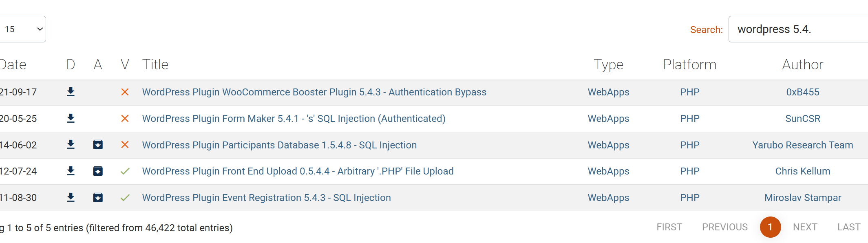View author Miroslav Stampar's exploits
This screenshot has height=243, width=868.
click(x=803, y=198)
